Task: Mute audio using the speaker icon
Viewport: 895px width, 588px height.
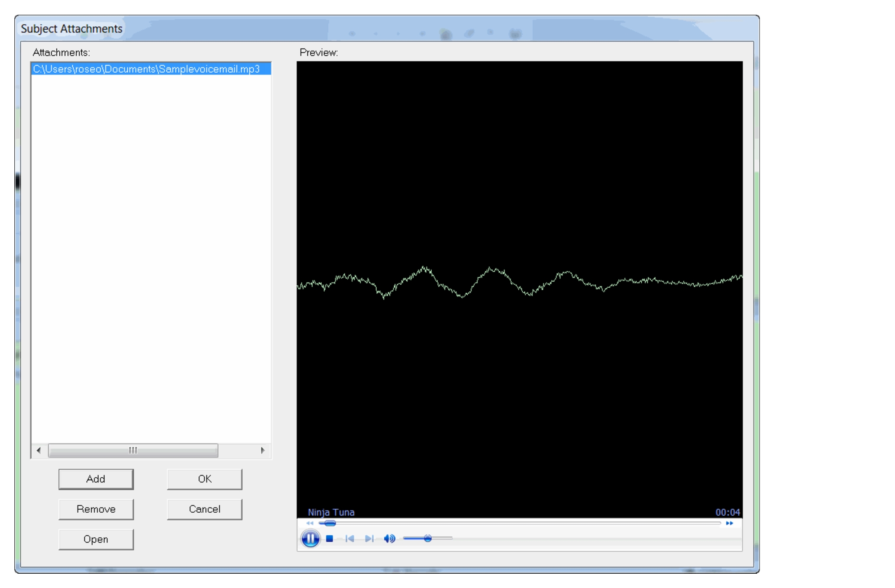Action: (x=389, y=538)
